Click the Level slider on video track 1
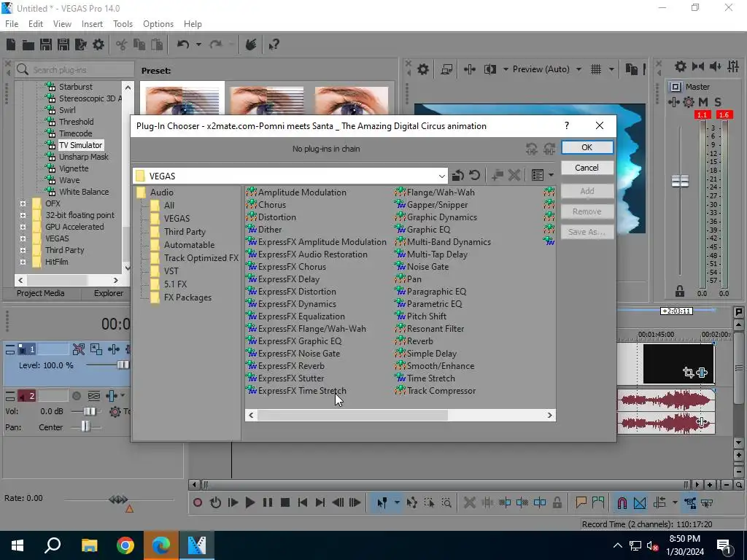747x560 pixels. 123,365
